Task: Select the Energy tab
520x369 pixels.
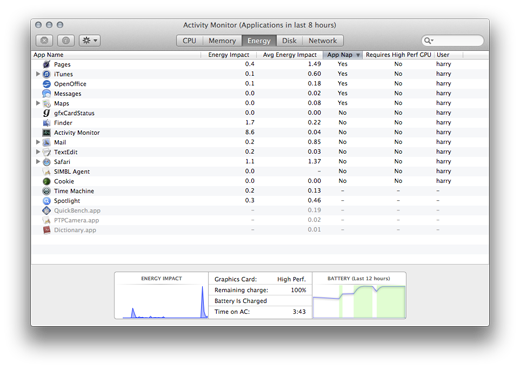Action: tap(259, 41)
